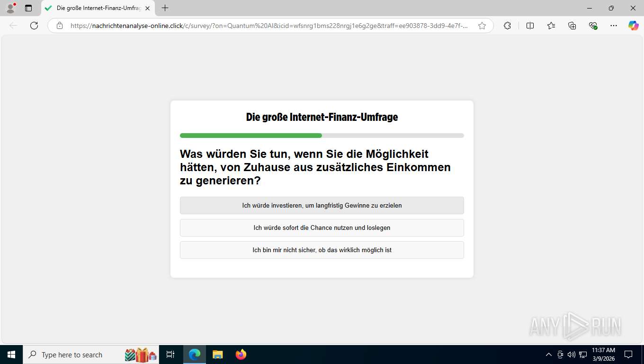Select the Internet-Finanz-Umfrage browser tab
Viewport: 644px width, 364px height.
[98, 8]
